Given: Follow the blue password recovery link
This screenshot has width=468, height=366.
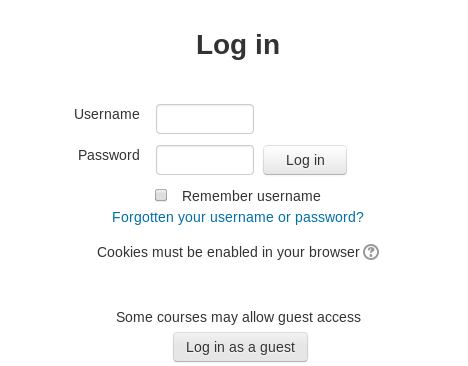Looking at the screenshot, I should pos(238,217).
